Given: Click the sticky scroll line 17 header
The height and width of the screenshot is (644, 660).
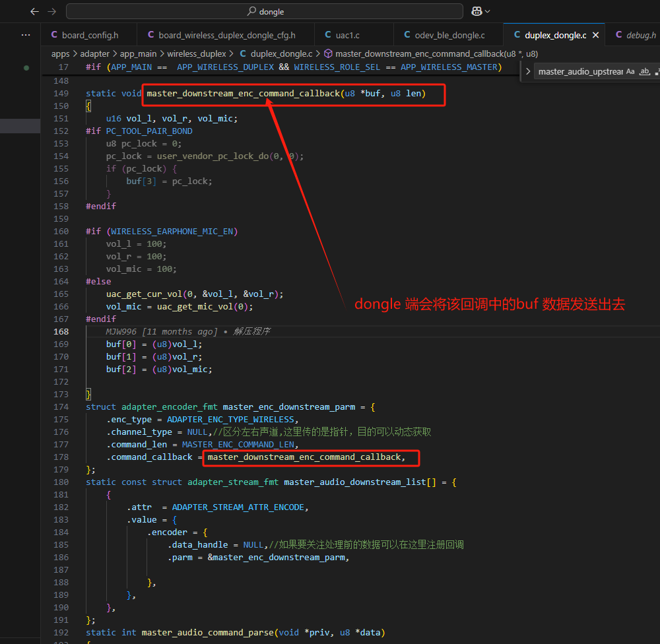Looking at the screenshot, I should pos(280,67).
